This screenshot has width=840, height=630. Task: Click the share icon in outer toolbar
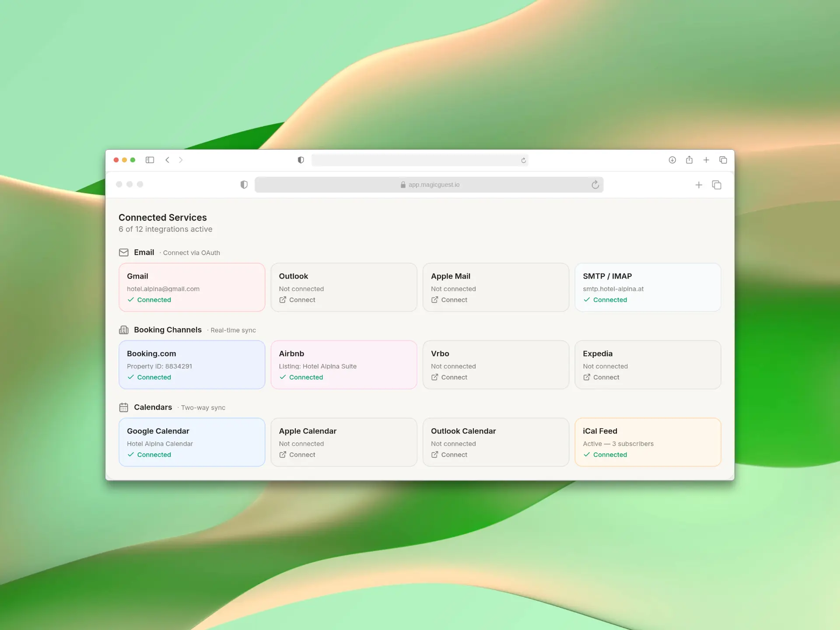coord(689,160)
